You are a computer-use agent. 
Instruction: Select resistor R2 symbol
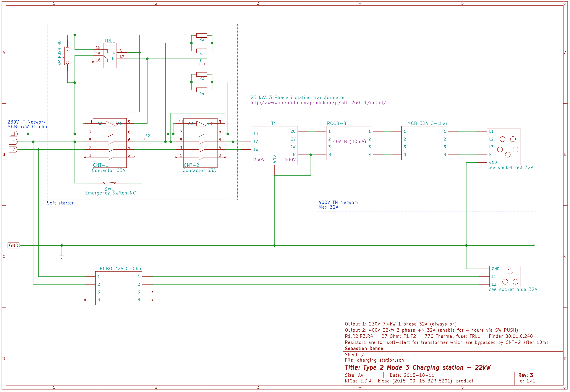[202, 35]
